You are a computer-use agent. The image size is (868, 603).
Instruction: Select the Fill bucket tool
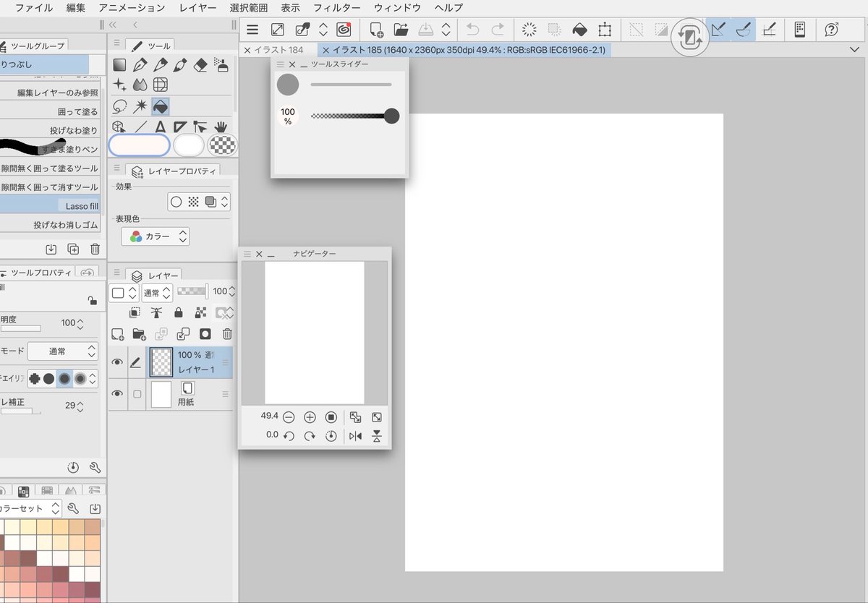tap(161, 106)
